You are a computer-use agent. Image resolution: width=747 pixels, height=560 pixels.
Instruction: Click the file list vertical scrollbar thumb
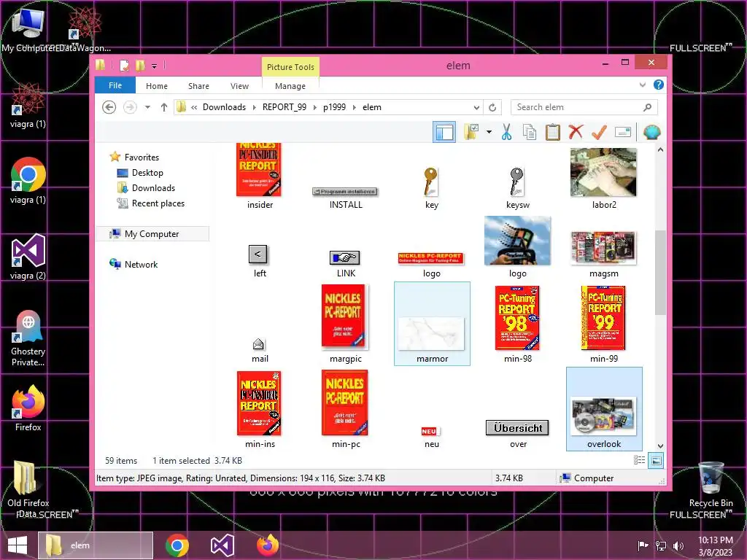click(660, 272)
